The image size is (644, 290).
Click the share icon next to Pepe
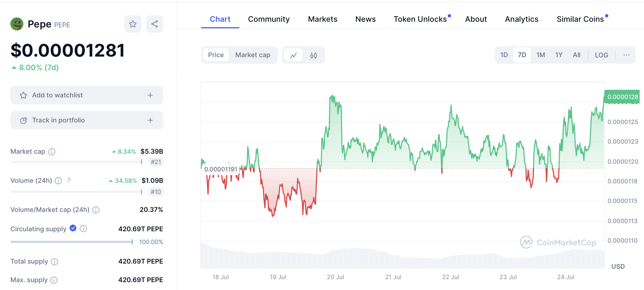(155, 24)
